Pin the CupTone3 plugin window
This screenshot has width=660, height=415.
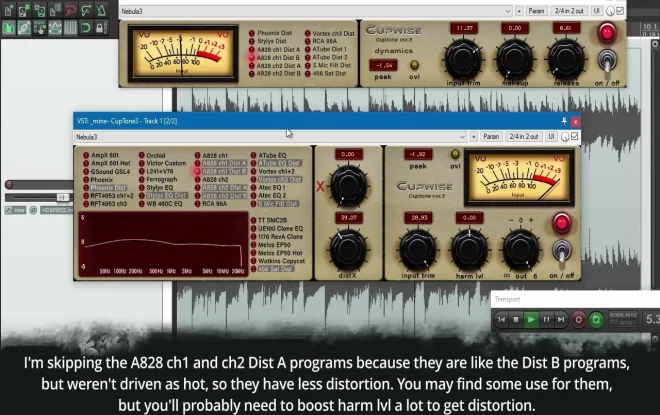(x=564, y=121)
